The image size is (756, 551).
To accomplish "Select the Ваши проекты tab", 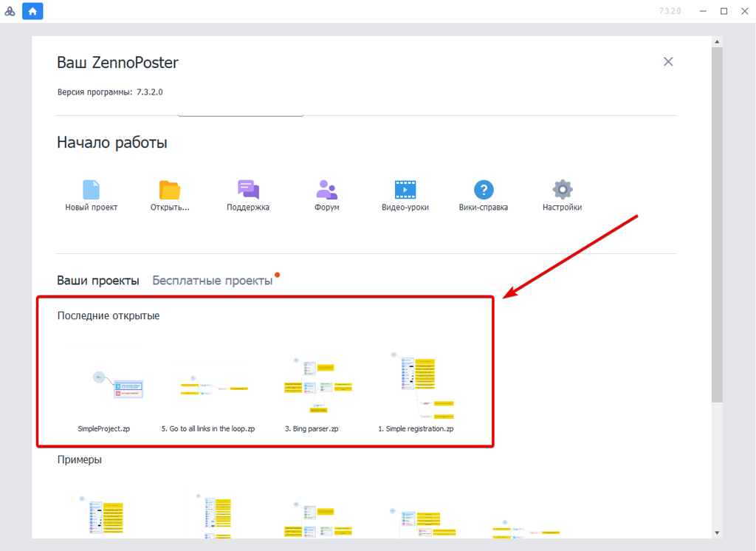I will (97, 281).
